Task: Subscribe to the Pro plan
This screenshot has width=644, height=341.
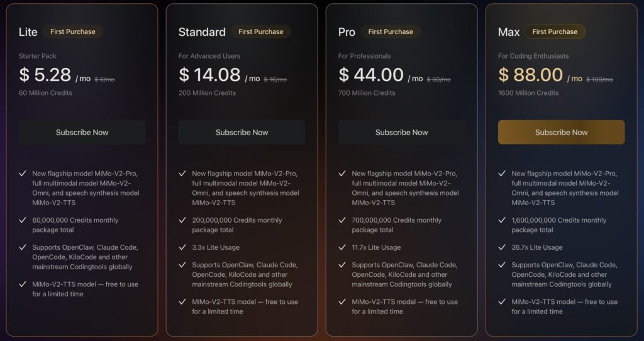Action: (x=401, y=132)
